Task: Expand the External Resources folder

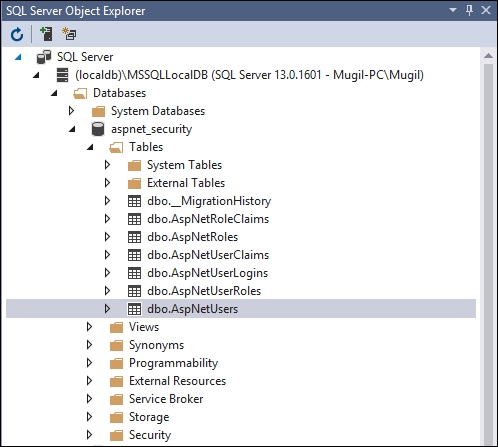Action: (89, 381)
